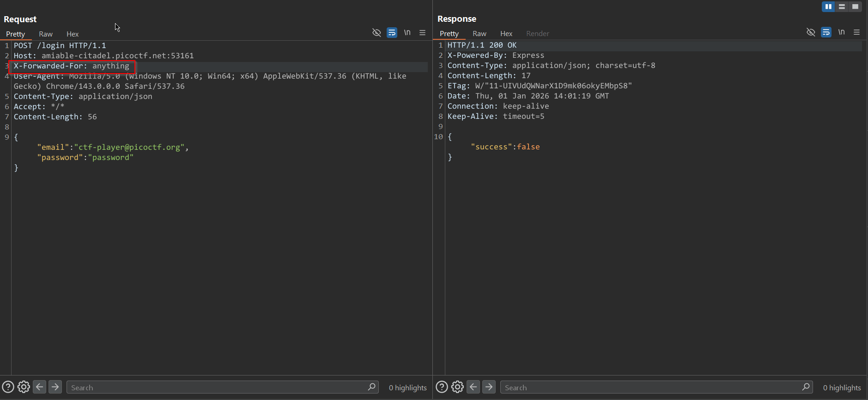The width and height of the screenshot is (868, 400).
Task: Toggle line wrap in Request editor
Action: pyautogui.click(x=392, y=33)
